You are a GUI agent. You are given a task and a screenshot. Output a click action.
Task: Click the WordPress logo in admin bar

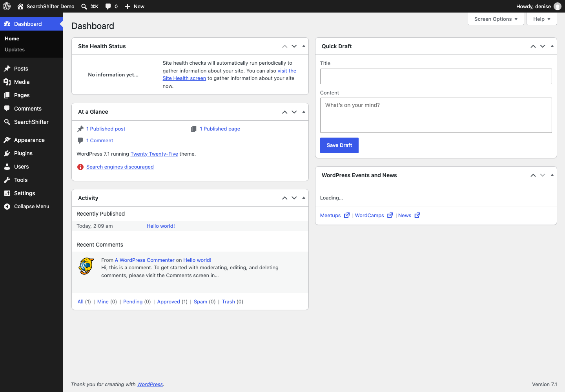pos(7,6)
